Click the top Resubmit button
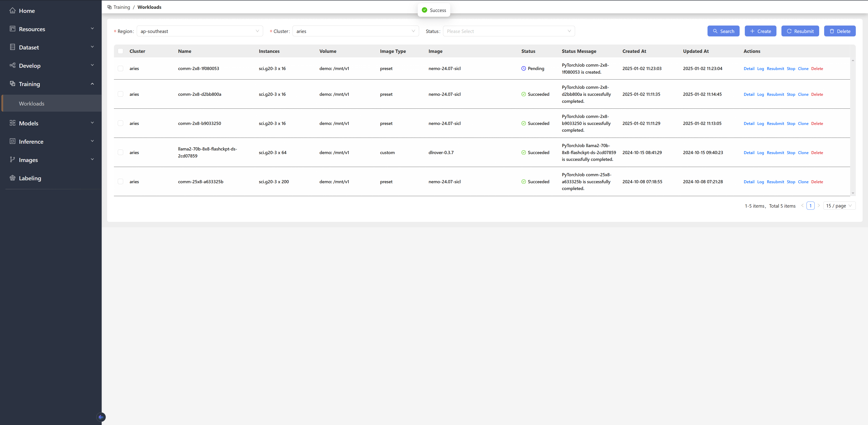The image size is (868, 425). [800, 31]
